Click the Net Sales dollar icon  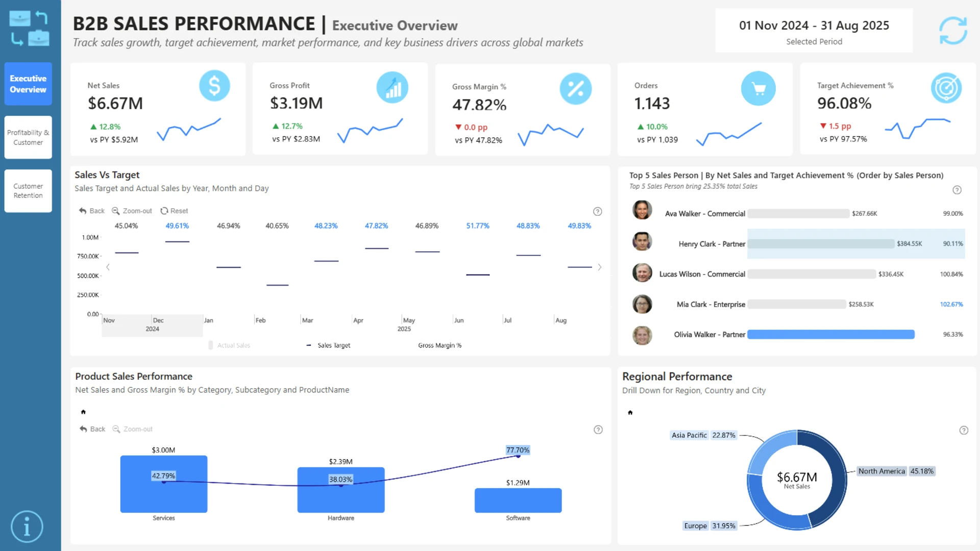click(214, 86)
